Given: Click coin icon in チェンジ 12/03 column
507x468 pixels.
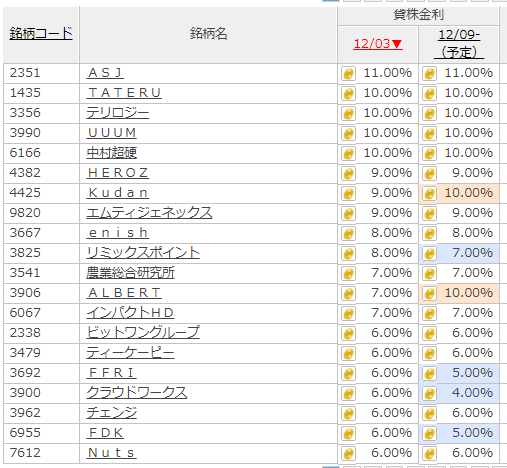Looking at the screenshot, I should pyautogui.click(x=348, y=414).
